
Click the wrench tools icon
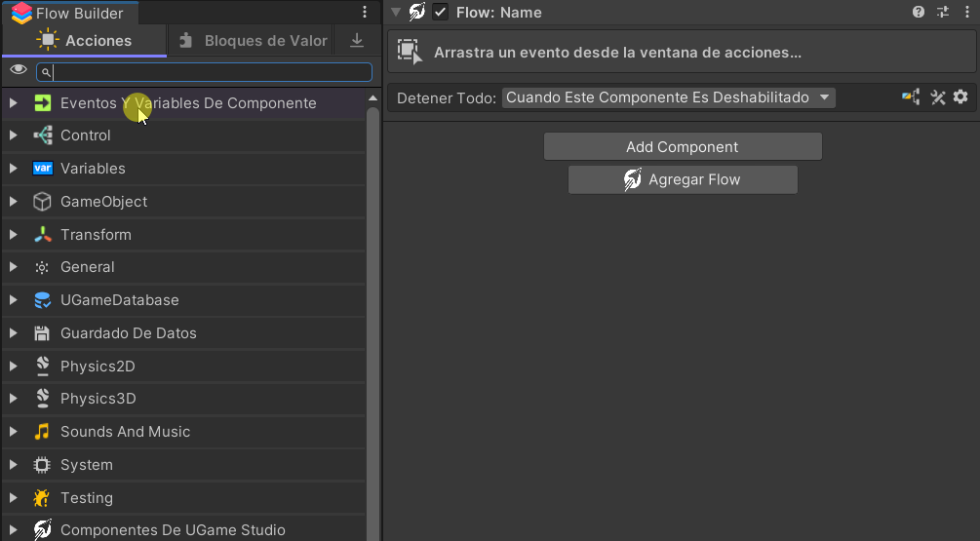[938, 97]
